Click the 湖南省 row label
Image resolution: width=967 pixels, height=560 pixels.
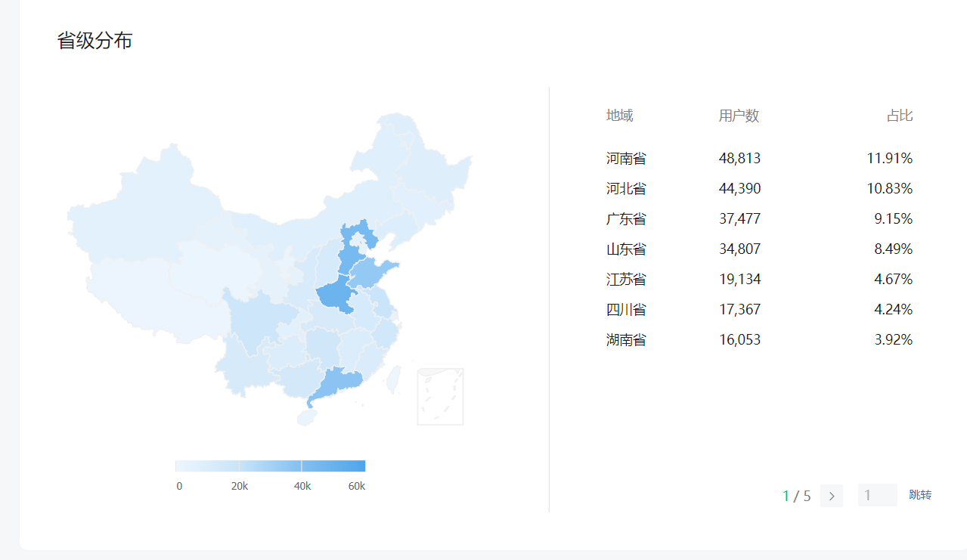(x=626, y=340)
